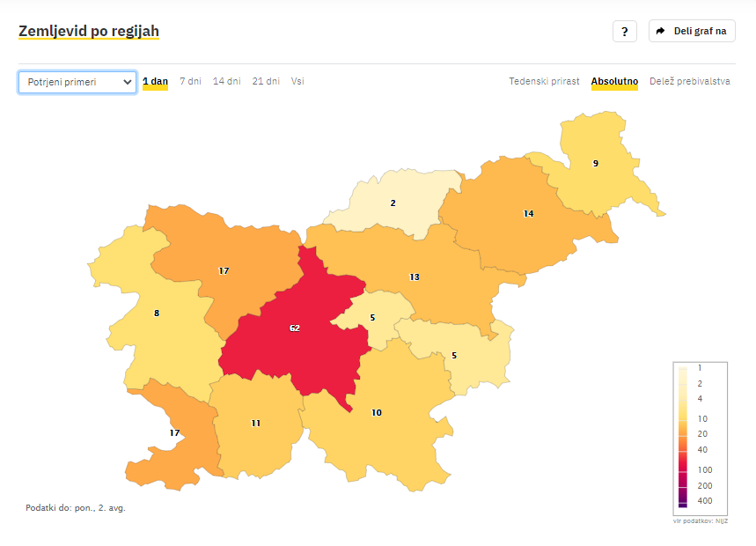Switch to the 7 dni range

pyautogui.click(x=190, y=82)
